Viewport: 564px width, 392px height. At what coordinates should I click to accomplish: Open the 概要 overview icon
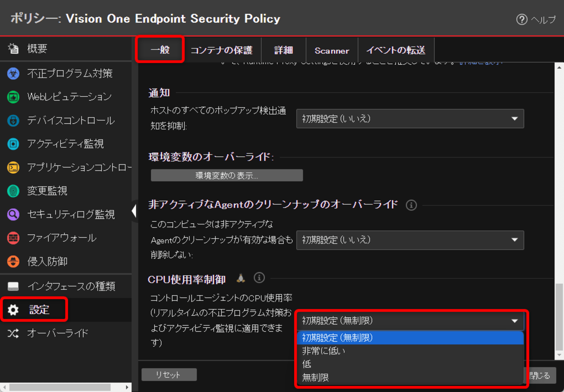(x=13, y=49)
